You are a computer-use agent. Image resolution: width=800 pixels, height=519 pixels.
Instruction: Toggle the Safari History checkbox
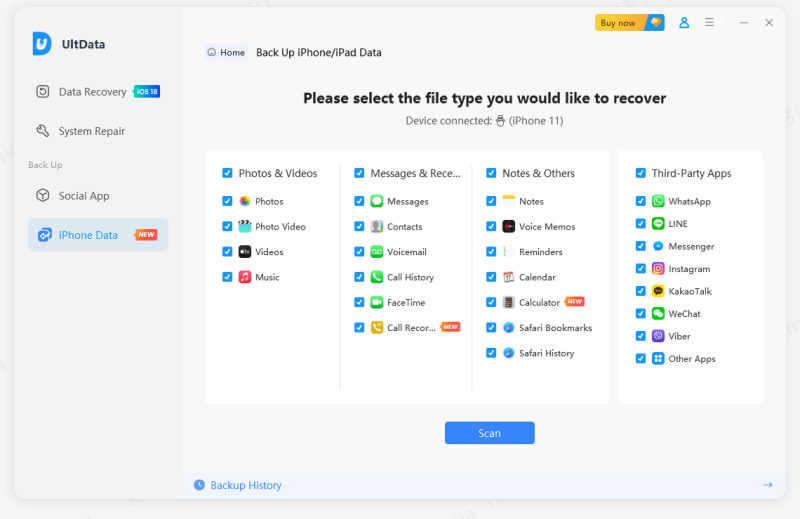[491, 353]
